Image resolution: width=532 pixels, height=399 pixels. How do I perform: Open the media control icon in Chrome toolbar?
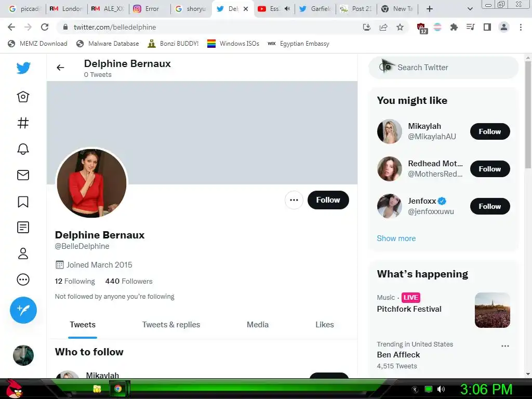click(471, 27)
